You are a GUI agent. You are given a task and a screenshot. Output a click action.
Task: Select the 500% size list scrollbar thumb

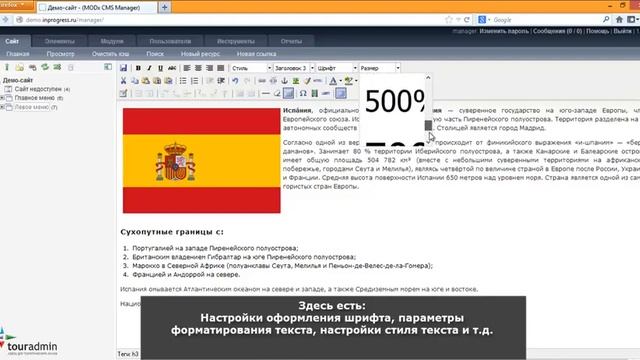click(428, 125)
